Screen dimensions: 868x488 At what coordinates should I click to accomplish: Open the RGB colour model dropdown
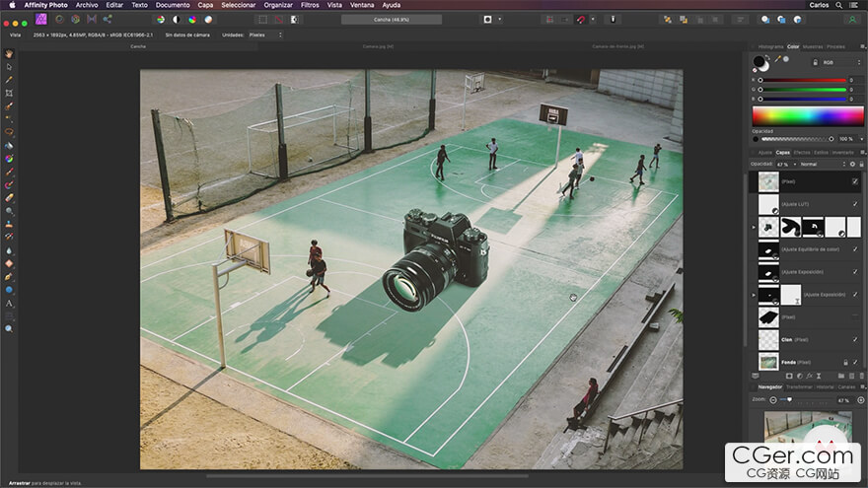841,62
